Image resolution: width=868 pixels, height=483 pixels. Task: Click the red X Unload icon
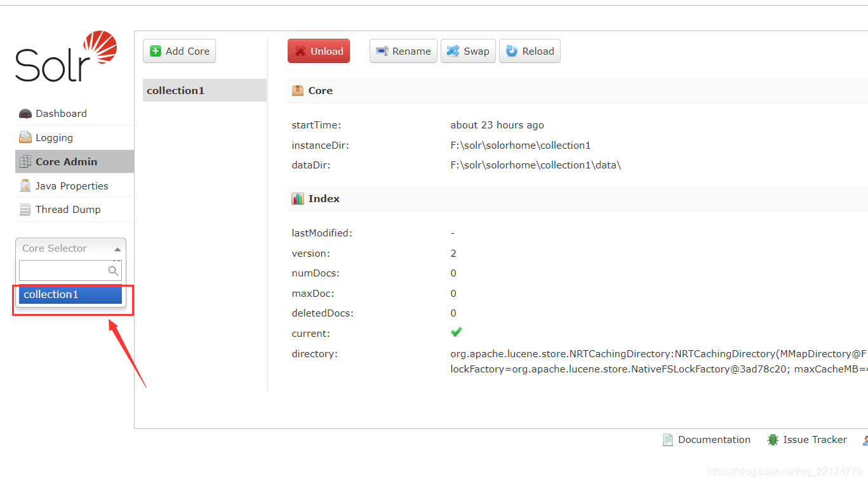300,51
